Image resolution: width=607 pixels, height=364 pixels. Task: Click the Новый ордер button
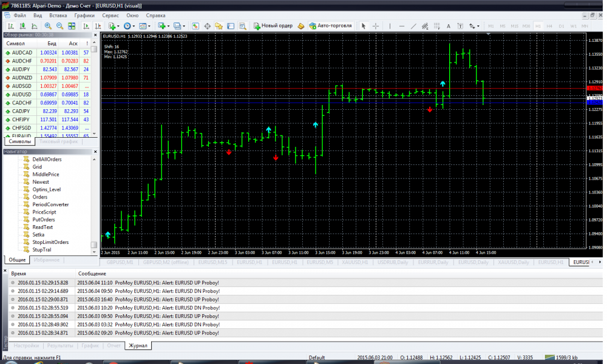pos(273,26)
